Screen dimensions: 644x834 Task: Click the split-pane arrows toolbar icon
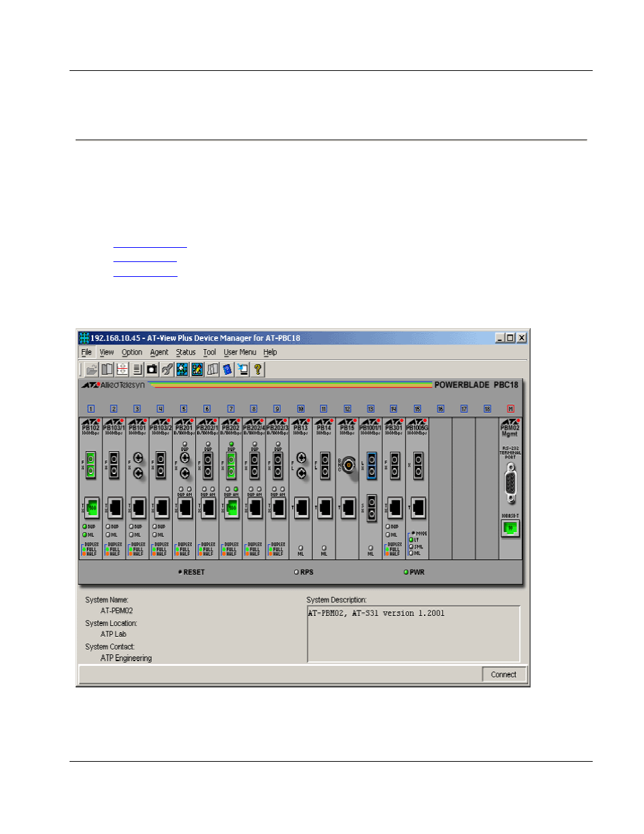tap(122, 369)
